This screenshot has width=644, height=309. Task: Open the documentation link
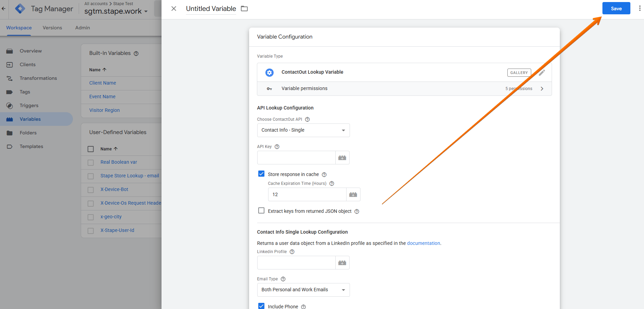tap(424, 243)
